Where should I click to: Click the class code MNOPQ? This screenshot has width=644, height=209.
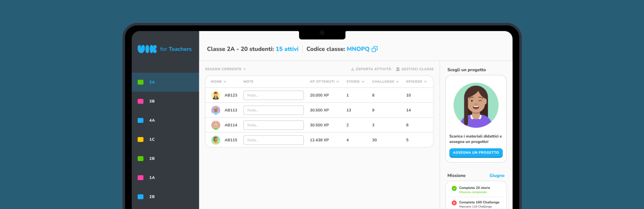[358, 49]
